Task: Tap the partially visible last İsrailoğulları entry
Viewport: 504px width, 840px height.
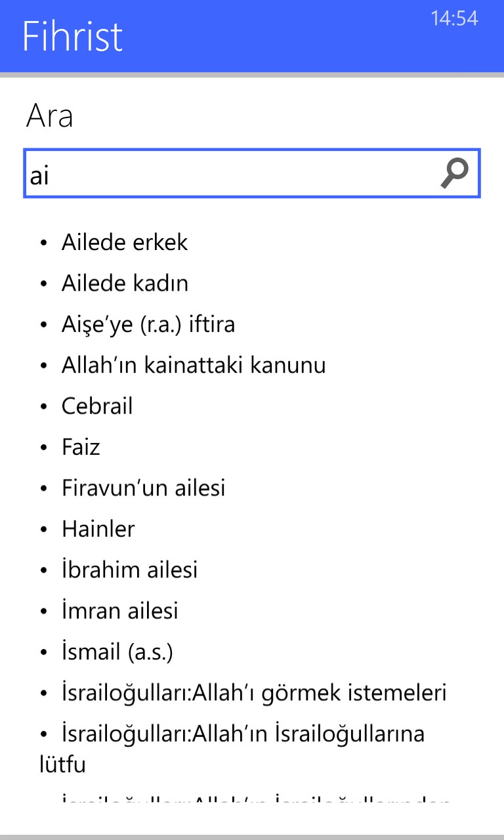Action: pyautogui.click(x=256, y=799)
